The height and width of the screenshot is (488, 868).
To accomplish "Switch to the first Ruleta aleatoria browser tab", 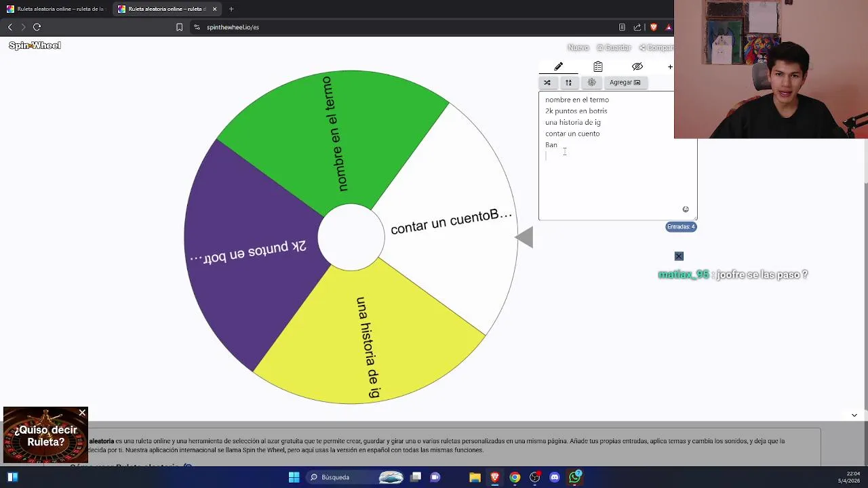I will click(56, 9).
